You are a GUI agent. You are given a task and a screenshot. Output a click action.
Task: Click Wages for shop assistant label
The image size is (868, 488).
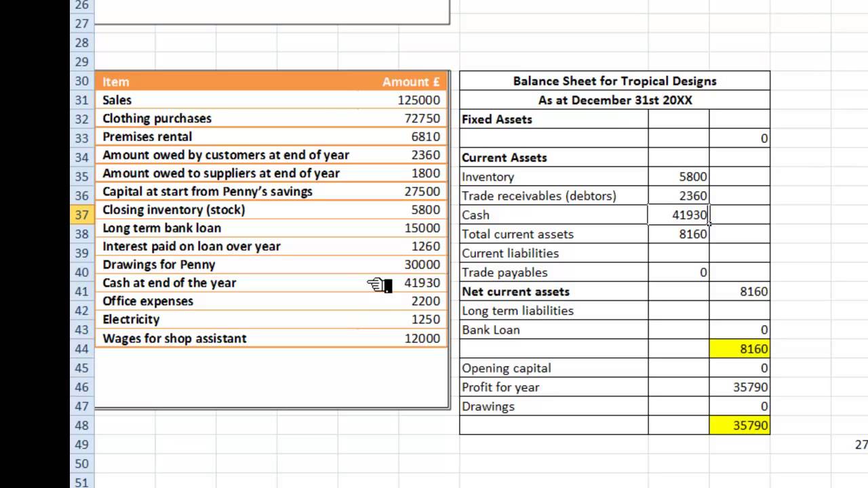click(x=174, y=338)
